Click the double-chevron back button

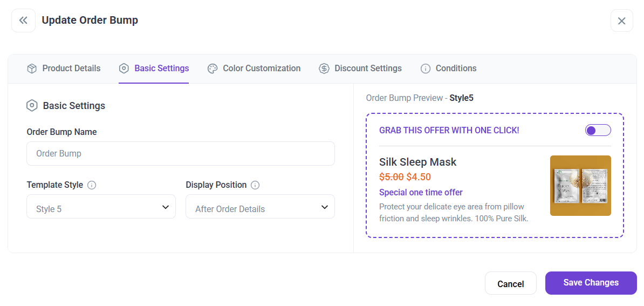point(23,21)
